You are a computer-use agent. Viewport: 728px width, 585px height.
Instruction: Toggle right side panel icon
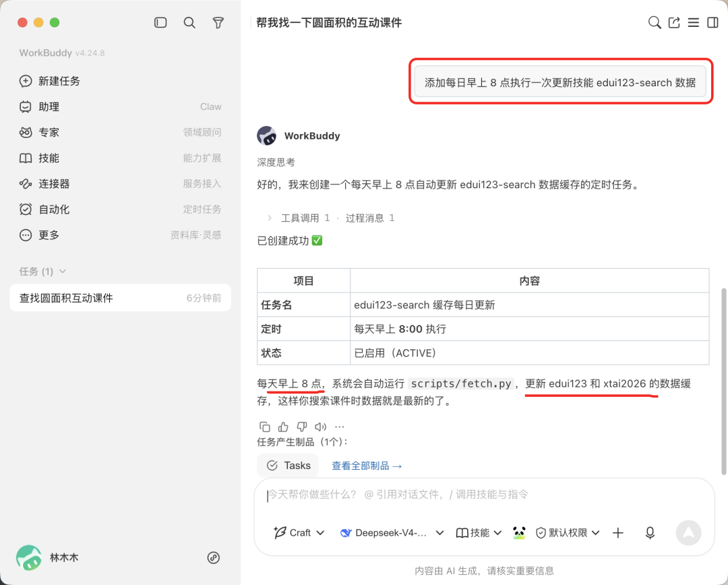pyautogui.click(x=712, y=22)
